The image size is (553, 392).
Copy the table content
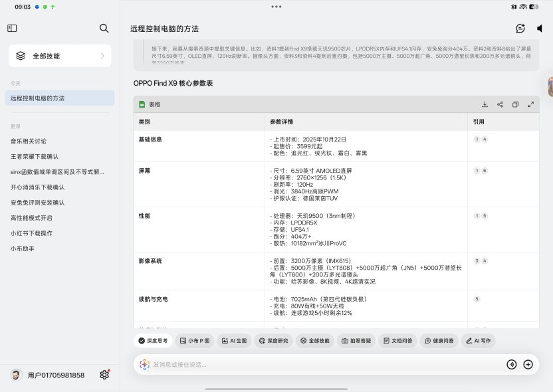click(x=516, y=104)
